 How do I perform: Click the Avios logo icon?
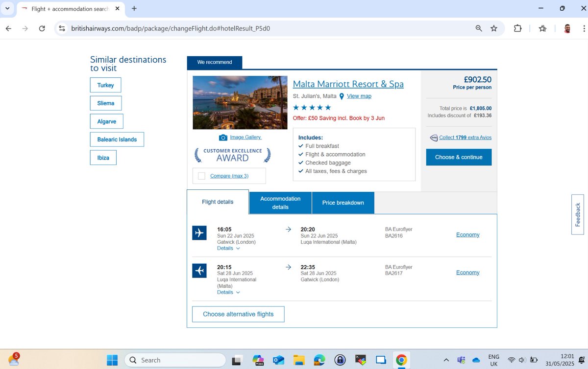(x=434, y=138)
